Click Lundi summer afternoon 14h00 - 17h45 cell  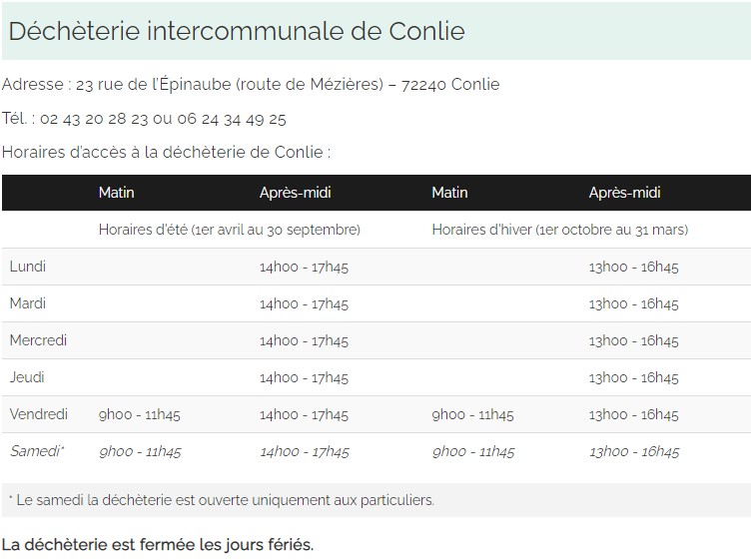coord(304,267)
